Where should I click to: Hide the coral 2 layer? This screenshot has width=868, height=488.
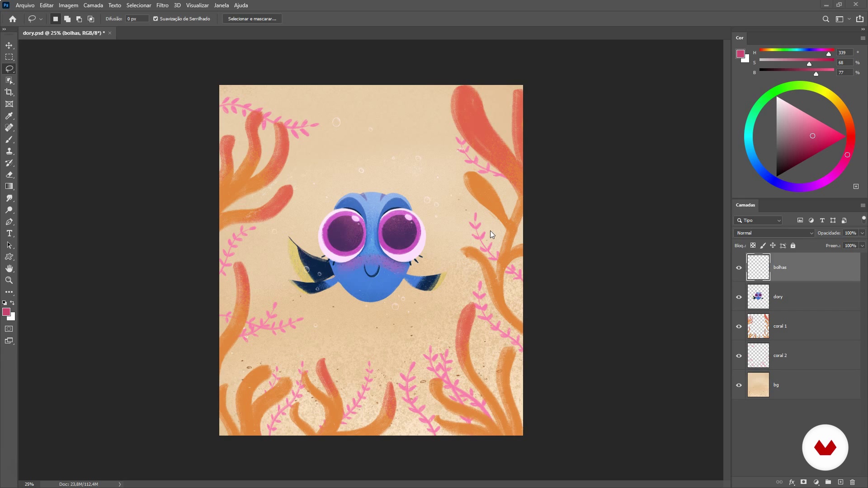[739, 356]
